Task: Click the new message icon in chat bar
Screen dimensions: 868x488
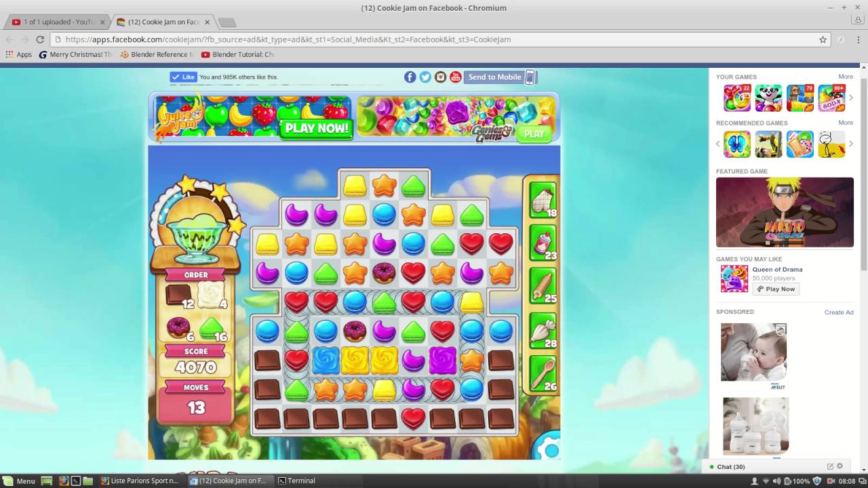Action: (x=830, y=466)
